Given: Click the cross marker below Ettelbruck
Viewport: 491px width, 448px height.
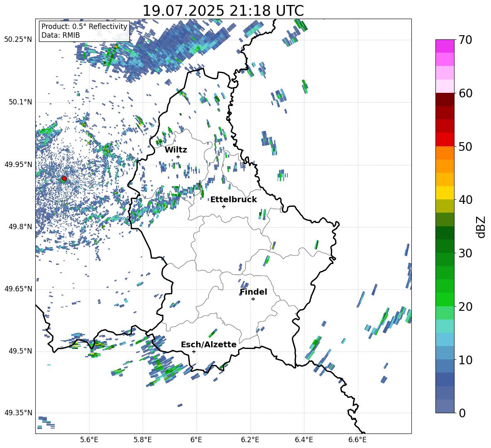Looking at the screenshot, I should (224, 206).
